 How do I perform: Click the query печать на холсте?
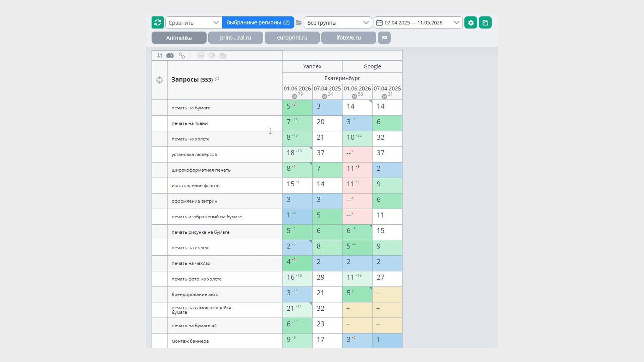(191, 139)
